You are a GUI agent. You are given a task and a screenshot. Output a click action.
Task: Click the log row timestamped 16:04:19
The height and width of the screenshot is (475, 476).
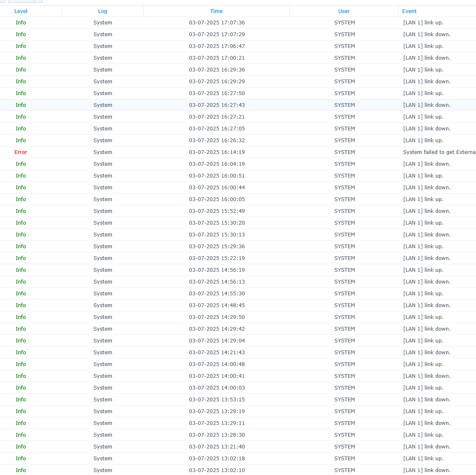(x=217, y=164)
